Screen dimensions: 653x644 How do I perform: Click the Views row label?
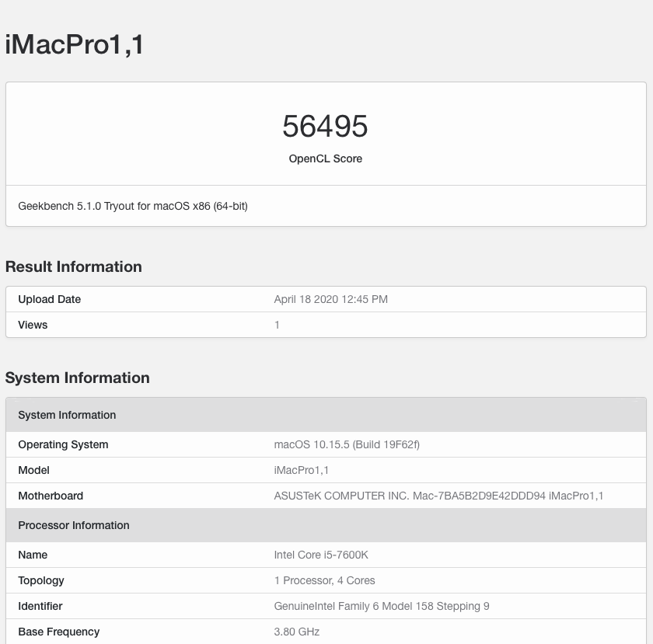33,325
